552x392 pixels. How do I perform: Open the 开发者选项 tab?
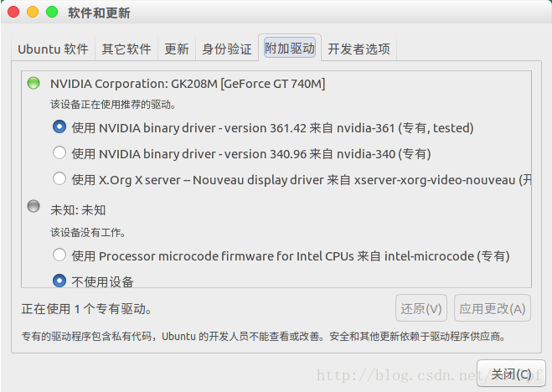click(x=359, y=49)
